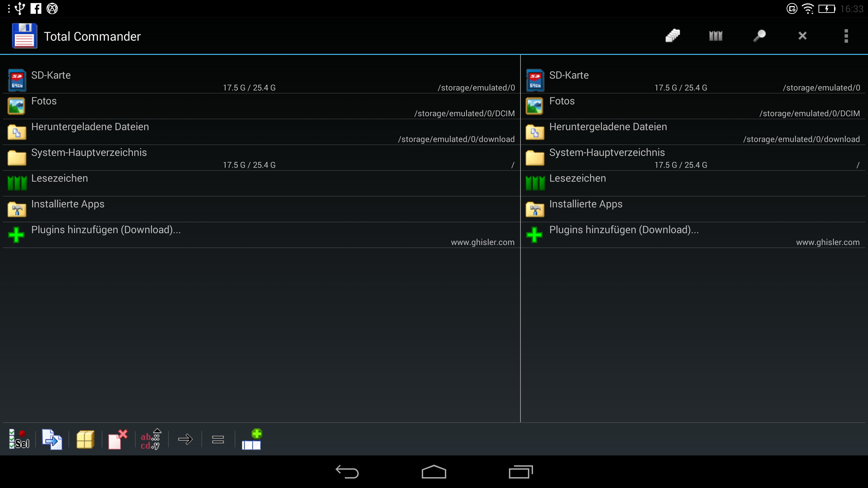
Task: Tap path /storage/emulated/0/download in right panel
Action: 802,139
